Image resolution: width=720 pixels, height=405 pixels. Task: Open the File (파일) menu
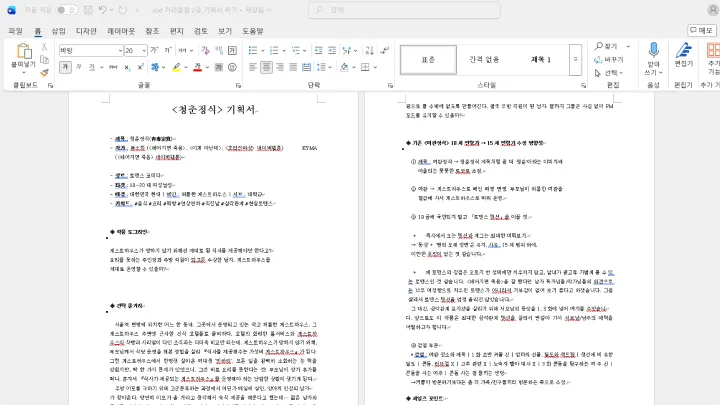(16, 31)
